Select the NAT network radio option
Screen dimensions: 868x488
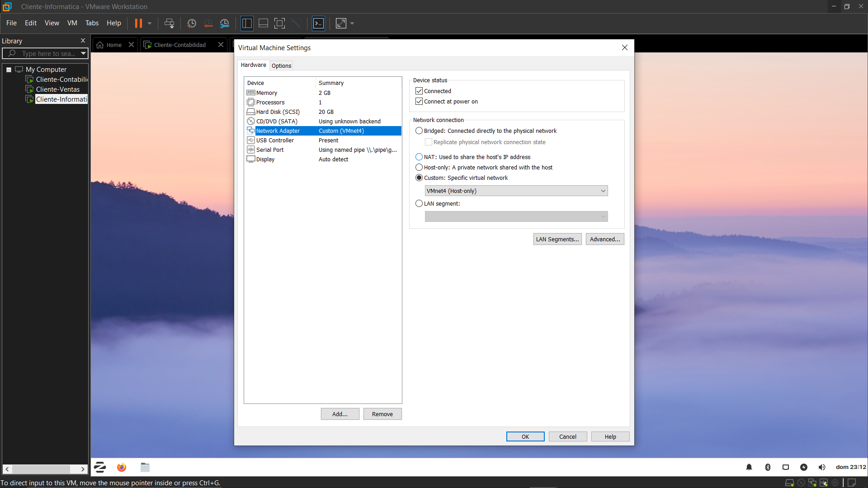coord(419,157)
